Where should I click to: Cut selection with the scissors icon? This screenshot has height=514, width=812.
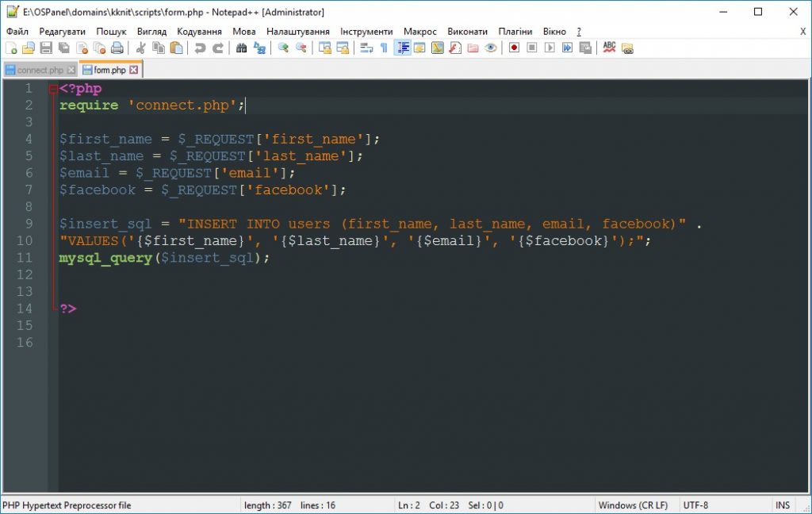point(140,48)
